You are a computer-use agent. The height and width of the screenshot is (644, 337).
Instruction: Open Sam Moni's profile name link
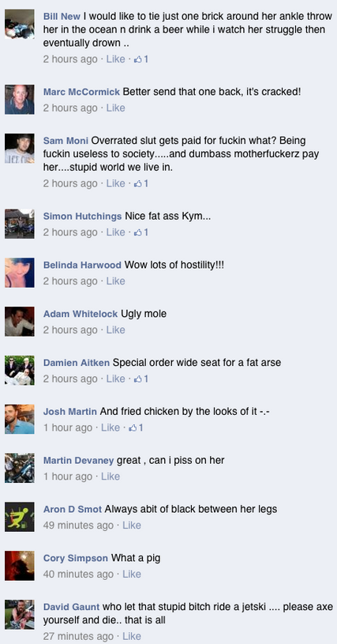[x=66, y=141]
